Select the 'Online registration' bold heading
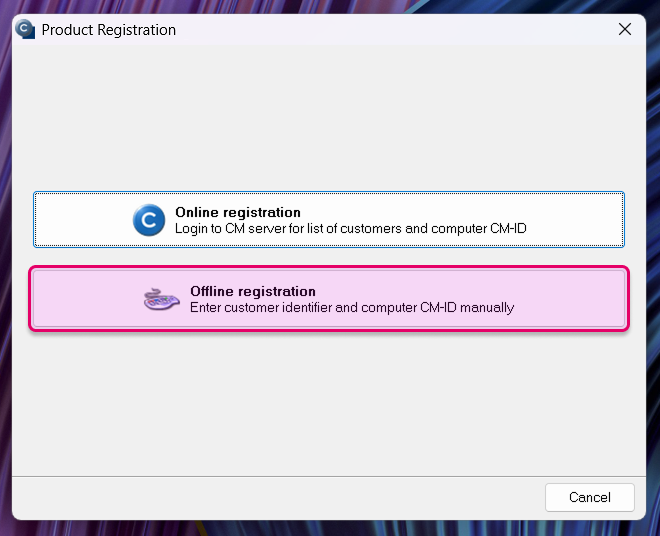This screenshot has width=660, height=536. (x=238, y=212)
